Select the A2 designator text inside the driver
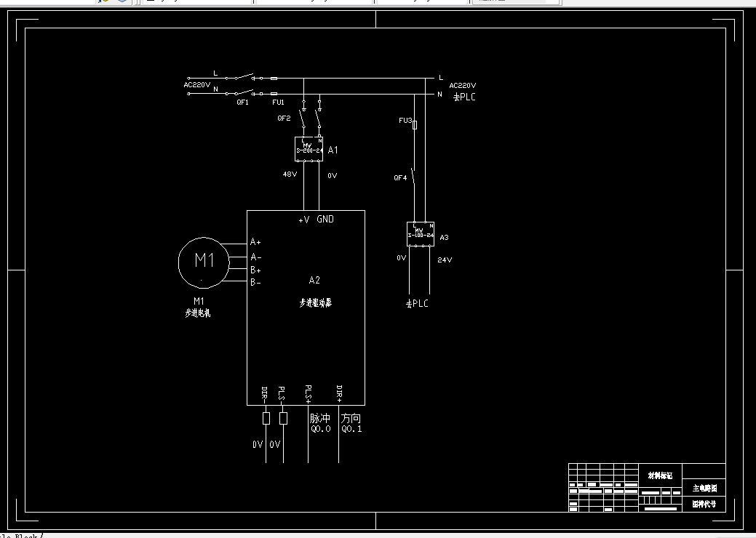 tap(314, 280)
